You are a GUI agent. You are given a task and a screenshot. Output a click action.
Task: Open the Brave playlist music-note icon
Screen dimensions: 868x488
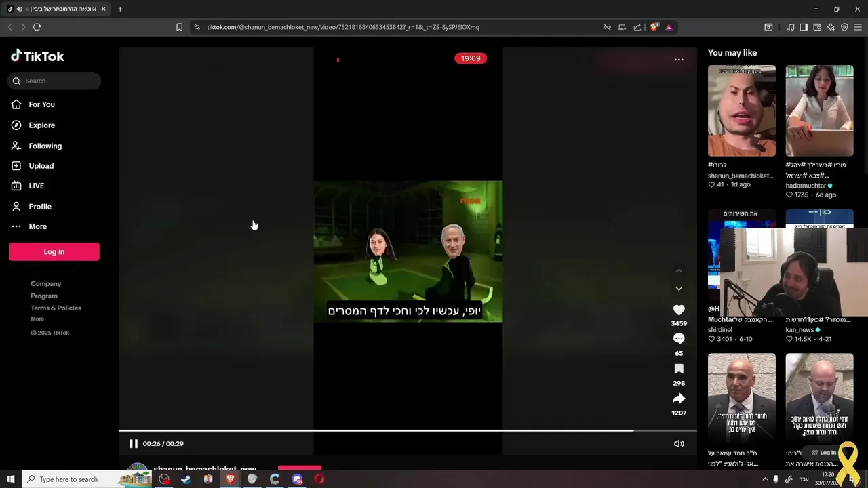(x=790, y=27)
